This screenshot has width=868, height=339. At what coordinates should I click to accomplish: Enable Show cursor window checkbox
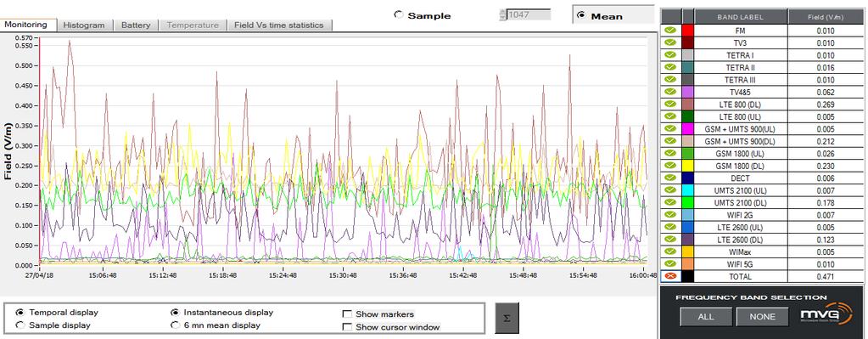tap(348, 327)
